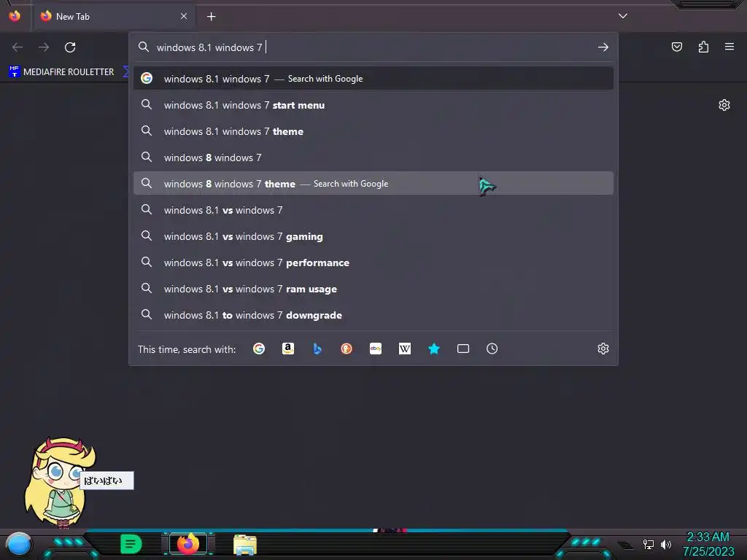Open New Tab personalize gear icon
The width and height of the screenshot is (747, 560).
724,105
